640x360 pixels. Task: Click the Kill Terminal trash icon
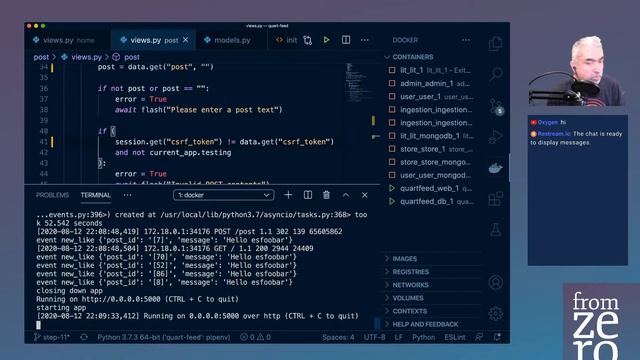click(x=327, y=195)
